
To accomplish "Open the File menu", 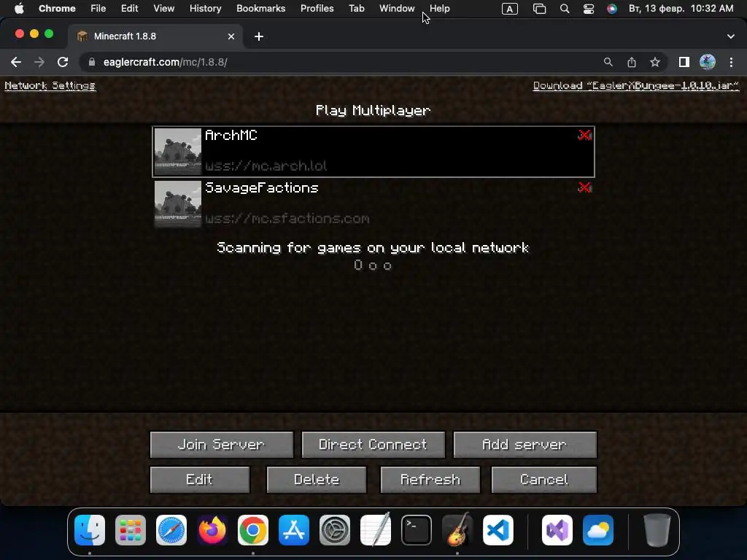I will (x=98, y=8).
